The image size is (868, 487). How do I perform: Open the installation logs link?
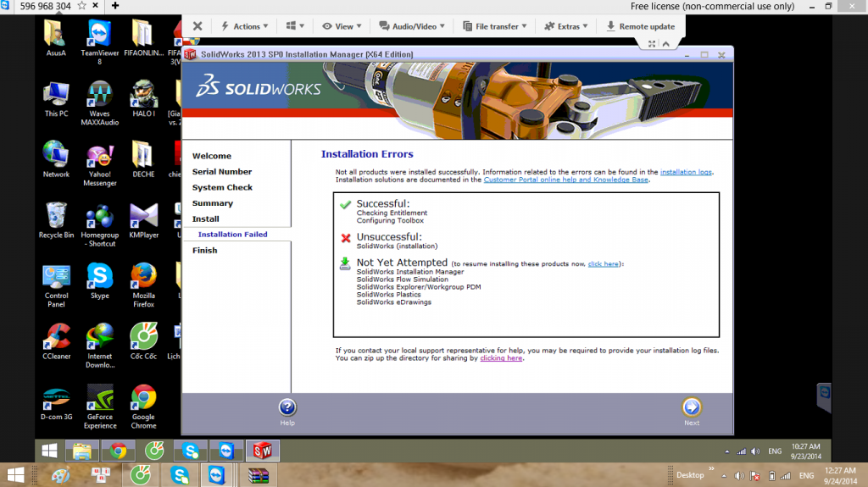pos(686,172)
